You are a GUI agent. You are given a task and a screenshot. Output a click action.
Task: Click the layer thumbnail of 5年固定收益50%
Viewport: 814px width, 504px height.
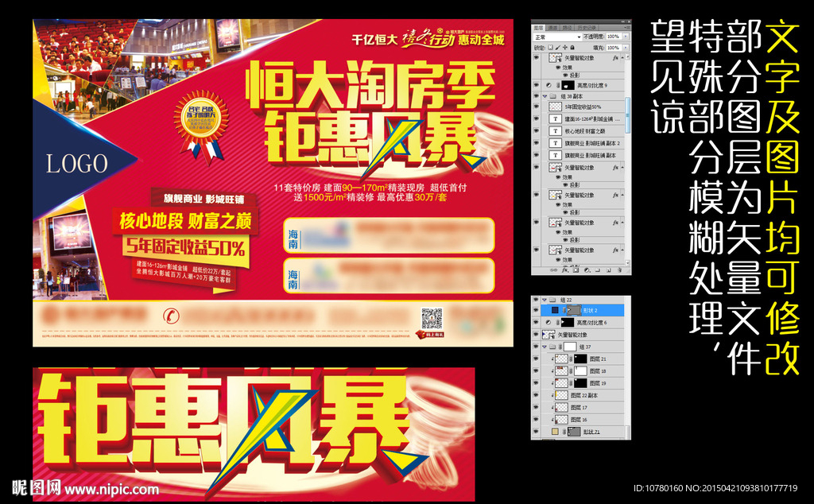pos(556,107)
